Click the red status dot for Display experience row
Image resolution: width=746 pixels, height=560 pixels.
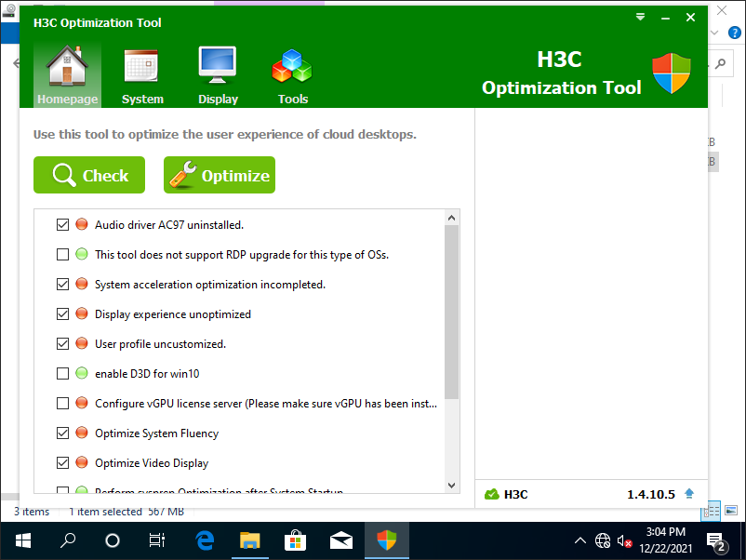pos(82,313)
